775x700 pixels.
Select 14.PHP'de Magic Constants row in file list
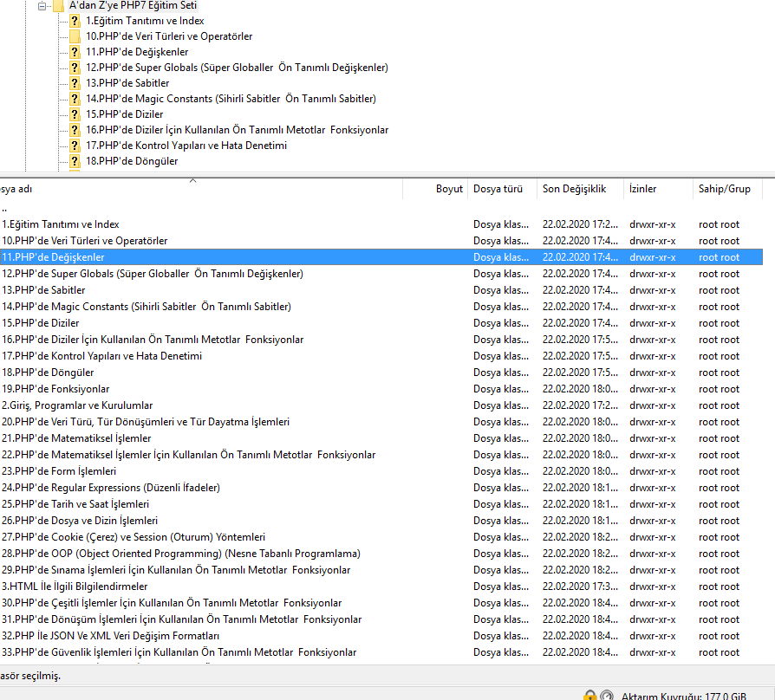click(381, 307)
